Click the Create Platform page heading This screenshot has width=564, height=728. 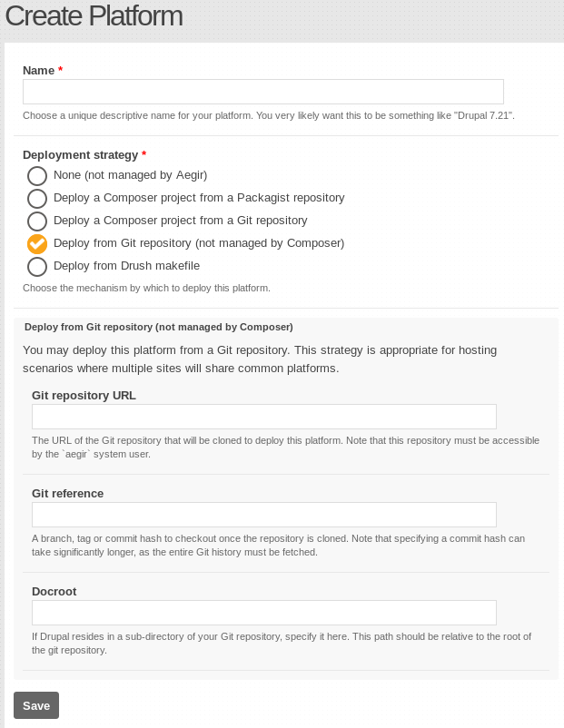[94, 15]
